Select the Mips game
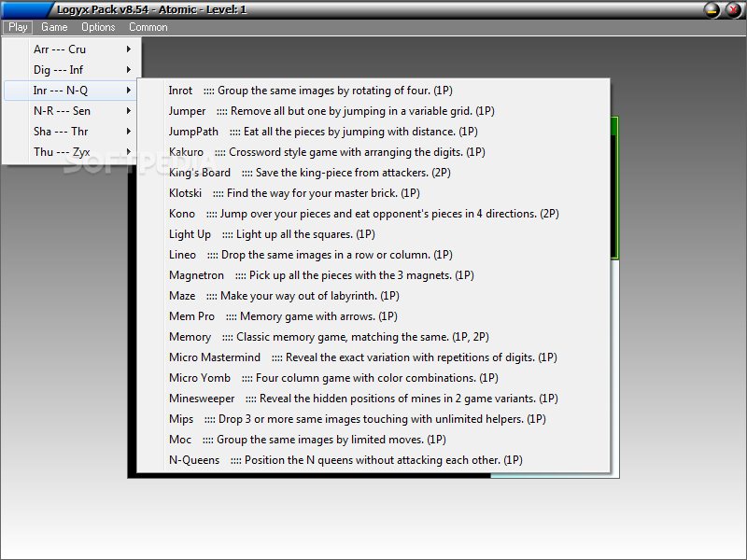 click(373, 418)
